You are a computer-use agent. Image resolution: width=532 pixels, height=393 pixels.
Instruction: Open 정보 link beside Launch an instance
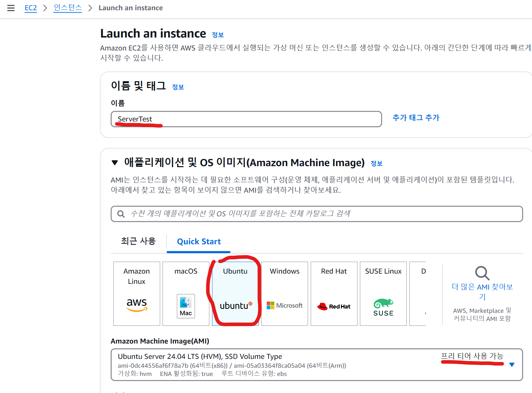coord(218,35)
